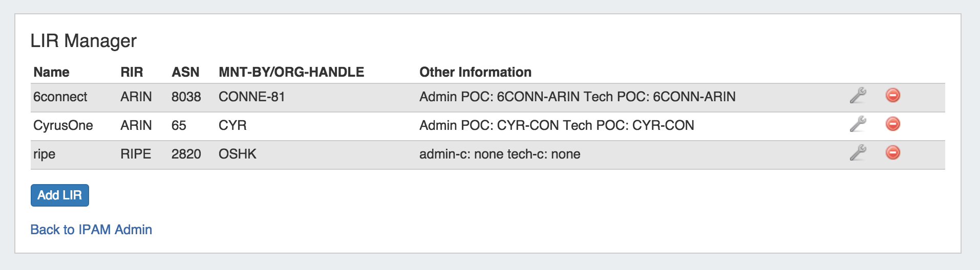
Task: Click the ripe name cell
Action: coord(45,154)
